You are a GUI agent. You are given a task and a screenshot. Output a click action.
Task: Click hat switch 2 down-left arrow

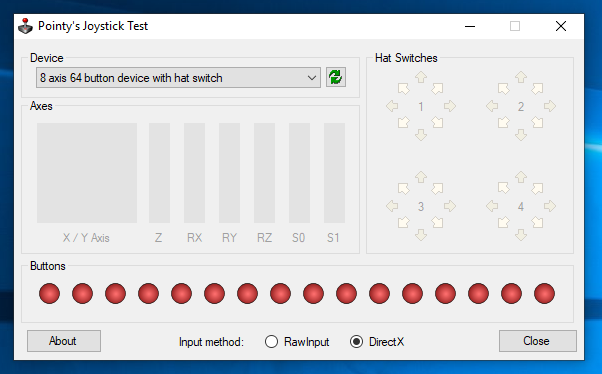(503, 122)
